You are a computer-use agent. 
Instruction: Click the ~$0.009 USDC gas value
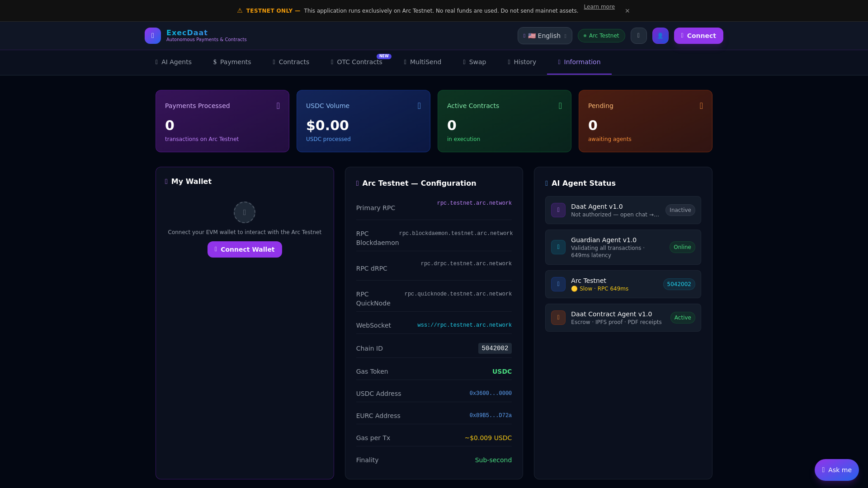pyautogui.click(x=488, y=438)
